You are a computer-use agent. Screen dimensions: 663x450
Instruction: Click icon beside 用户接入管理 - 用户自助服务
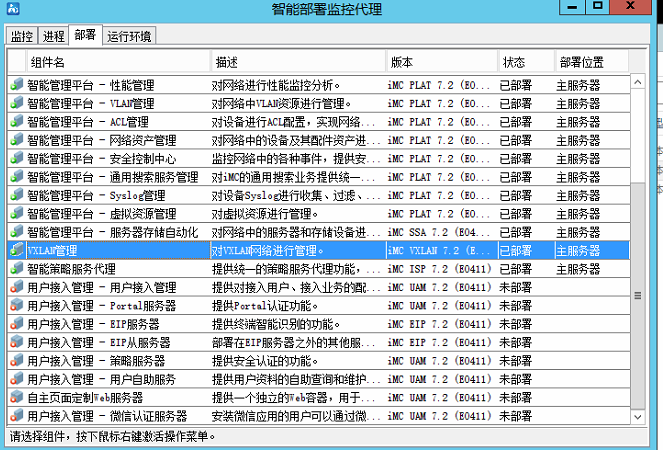(16, 379)
